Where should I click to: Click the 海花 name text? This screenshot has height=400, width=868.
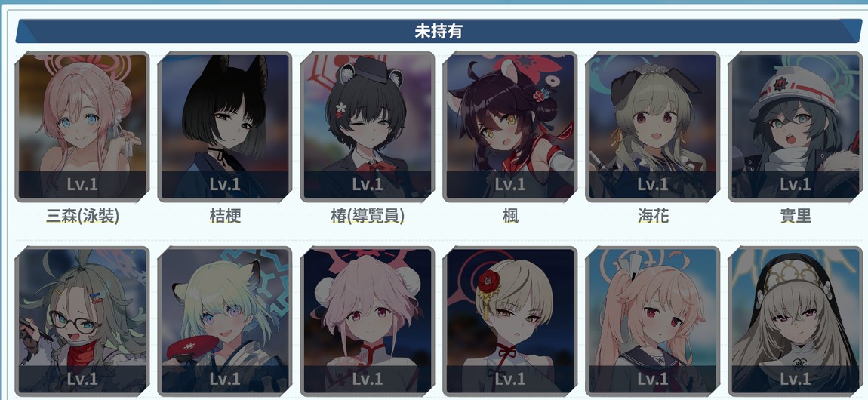[653, 217]
